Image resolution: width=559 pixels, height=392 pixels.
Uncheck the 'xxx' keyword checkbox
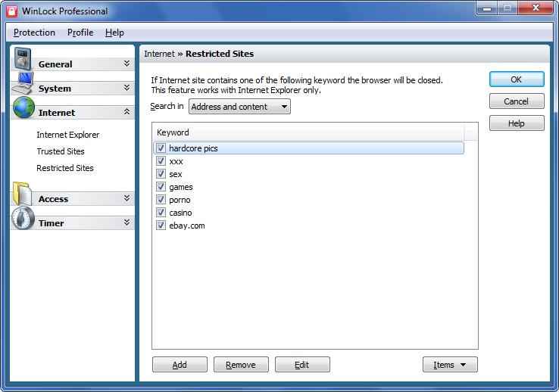(x=161, y=161)
